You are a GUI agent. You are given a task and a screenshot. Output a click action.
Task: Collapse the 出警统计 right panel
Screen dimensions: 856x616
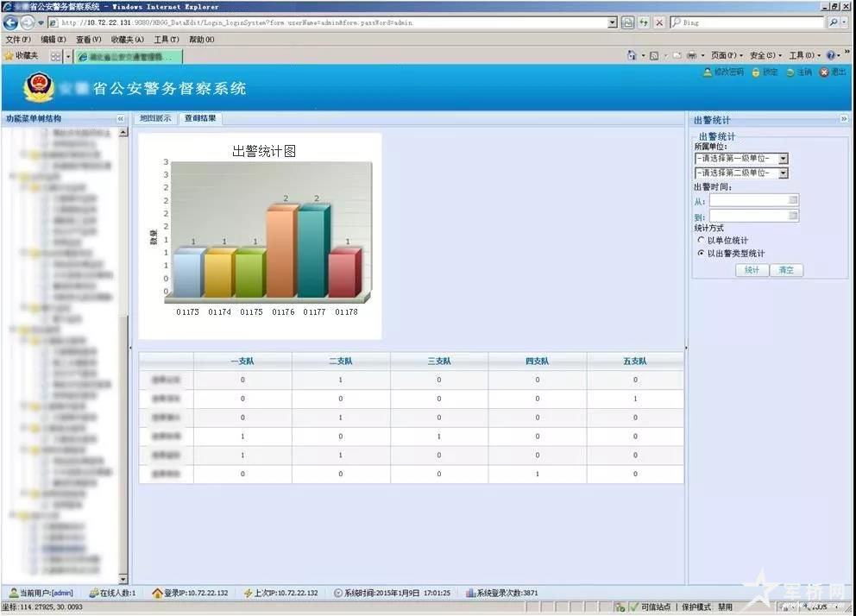(x=843, y=118)
